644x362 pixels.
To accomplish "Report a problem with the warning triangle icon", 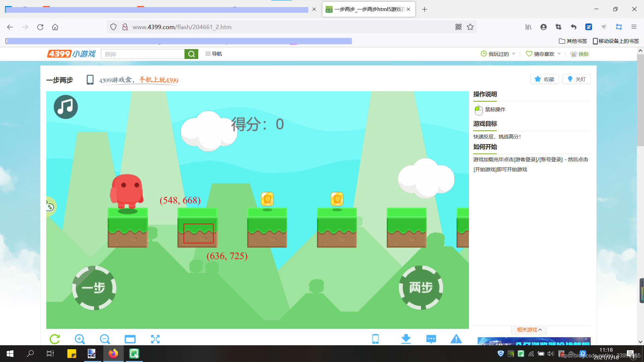I will tap(456, 339).
